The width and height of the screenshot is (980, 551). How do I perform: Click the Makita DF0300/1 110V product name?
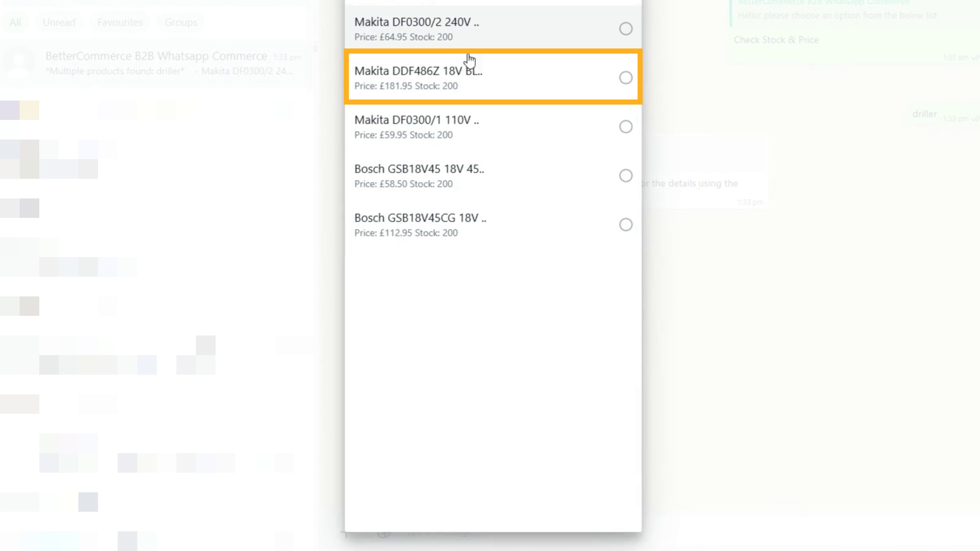[416, 120]
